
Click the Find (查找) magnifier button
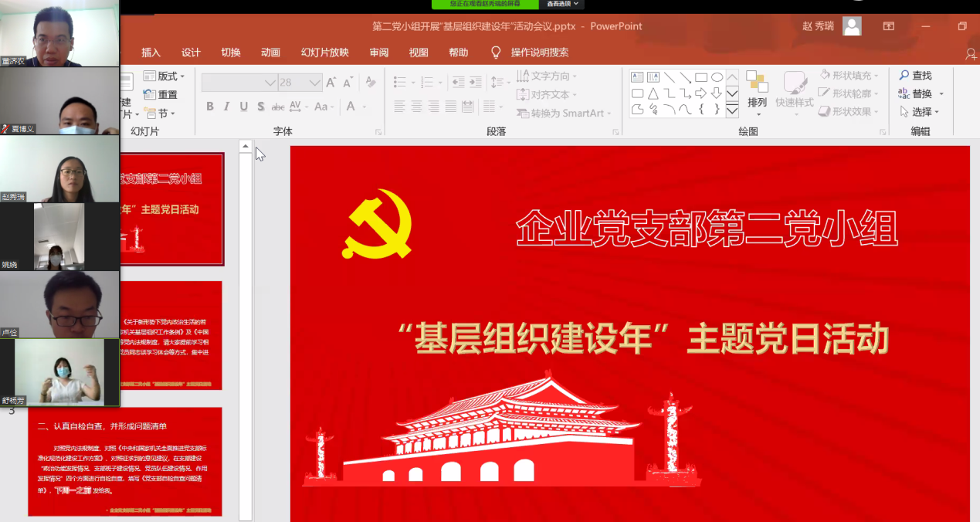(915, 76)
